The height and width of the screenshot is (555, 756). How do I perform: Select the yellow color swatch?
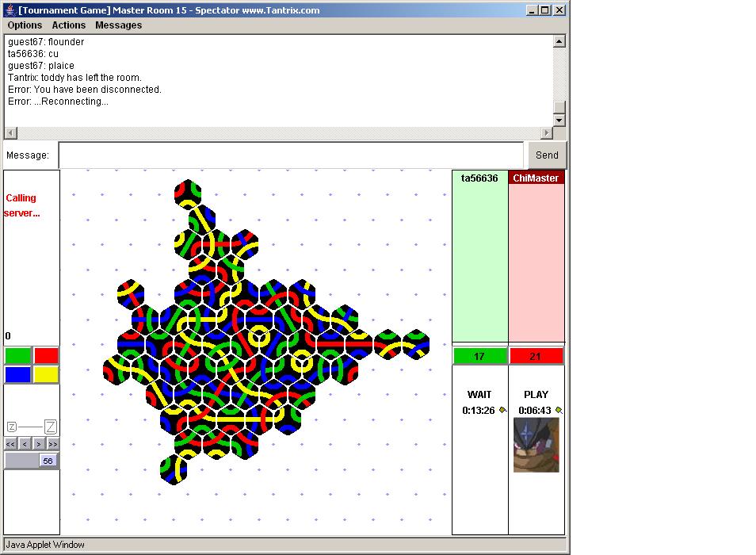coord(46,374)
